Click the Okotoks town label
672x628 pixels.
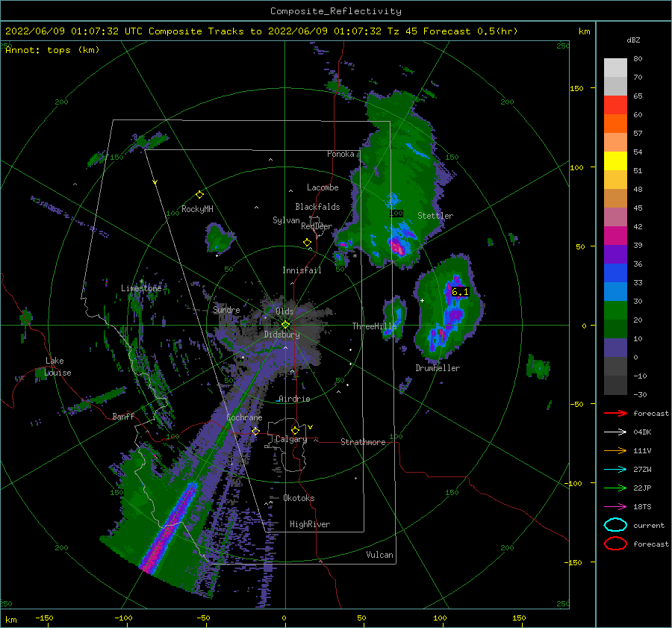pyautogui.click(x=299, y=498)
